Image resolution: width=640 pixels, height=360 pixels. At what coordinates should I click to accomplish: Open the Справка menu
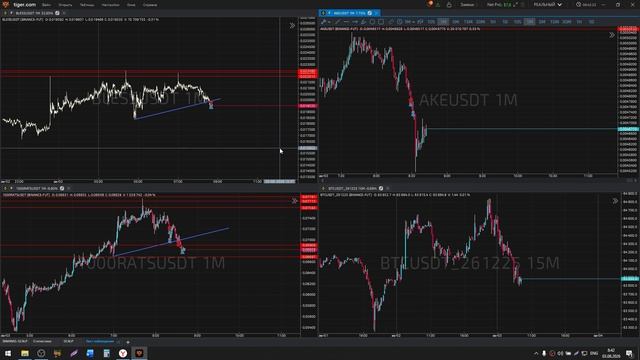click(150, 5)
